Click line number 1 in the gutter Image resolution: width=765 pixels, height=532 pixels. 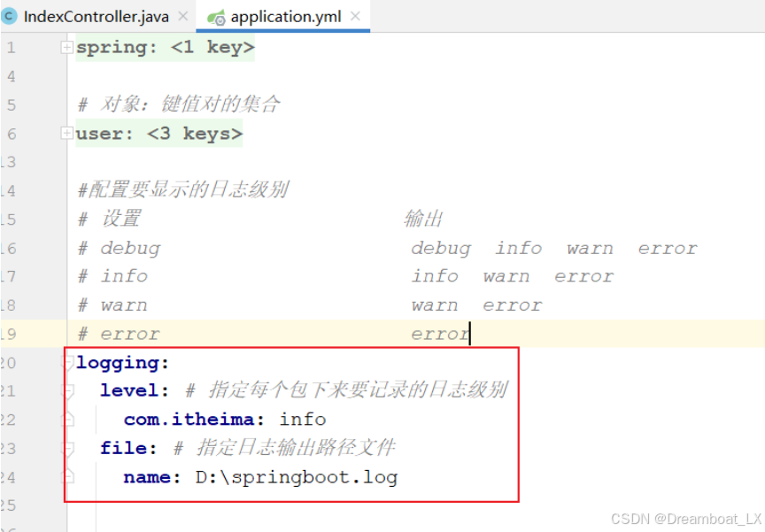coord(12,48)
